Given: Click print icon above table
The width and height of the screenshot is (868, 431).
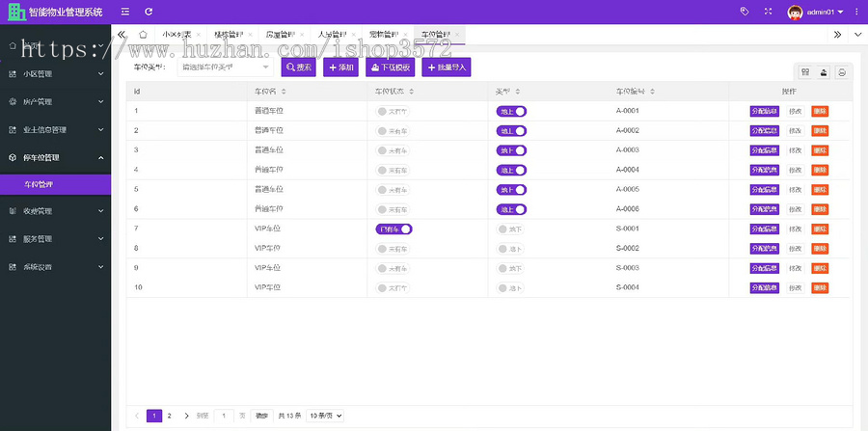Looking at the screenshot, I should tap(841, 72).
